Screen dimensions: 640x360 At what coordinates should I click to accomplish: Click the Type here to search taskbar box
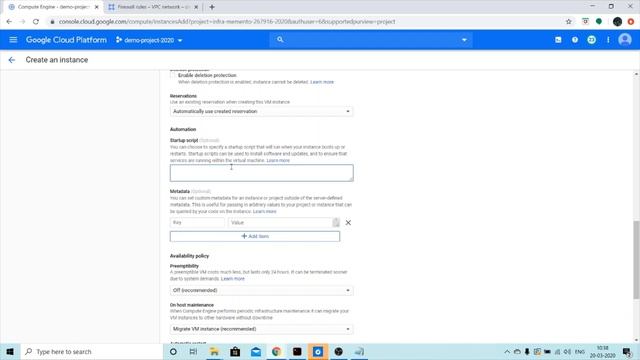click(x=91, y=351)
